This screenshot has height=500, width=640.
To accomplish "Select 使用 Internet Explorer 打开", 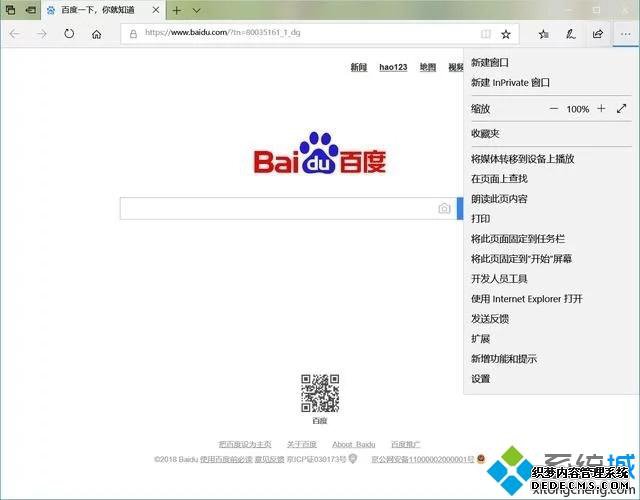I will point(527,299).
